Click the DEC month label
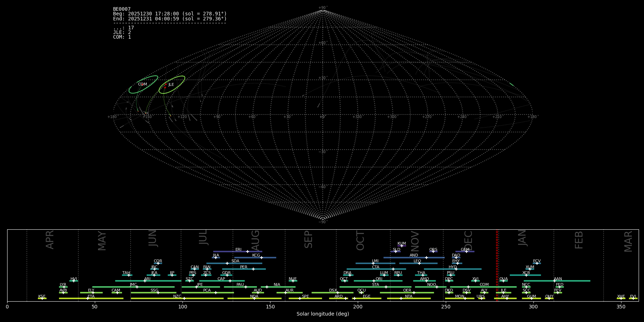Image resolution: width=644 pixels, height=322 pixels. coord(468,240)
